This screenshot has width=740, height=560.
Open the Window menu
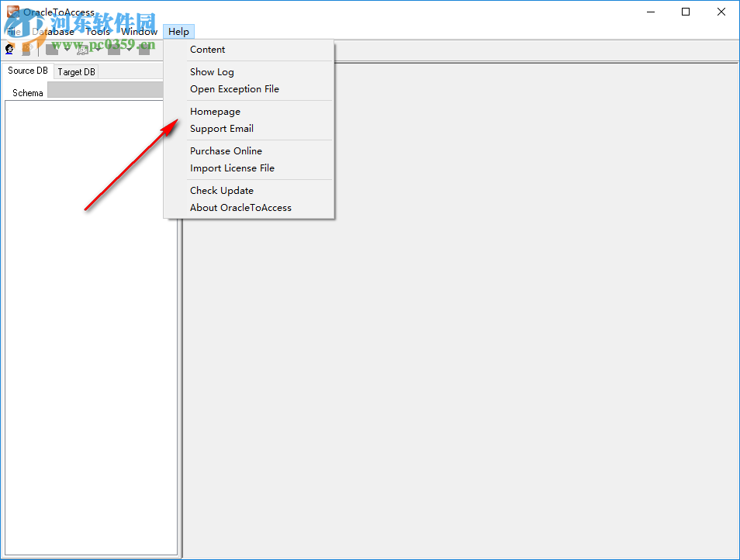coord(139,32)
